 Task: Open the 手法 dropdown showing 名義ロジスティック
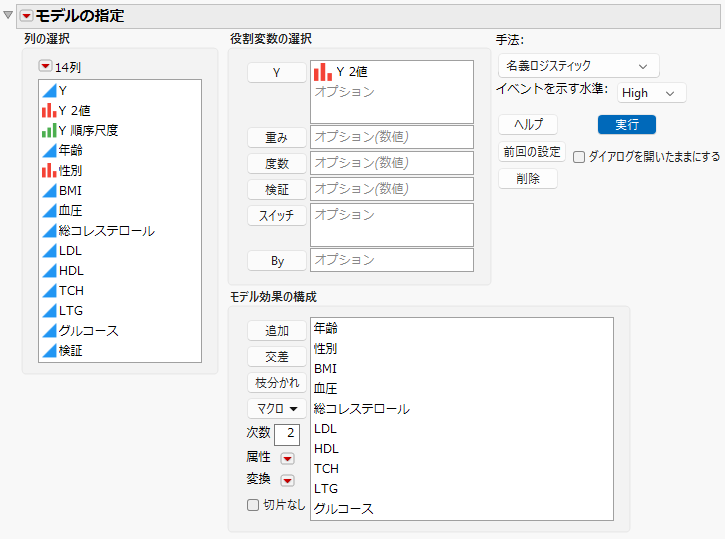tap(578, 66)
